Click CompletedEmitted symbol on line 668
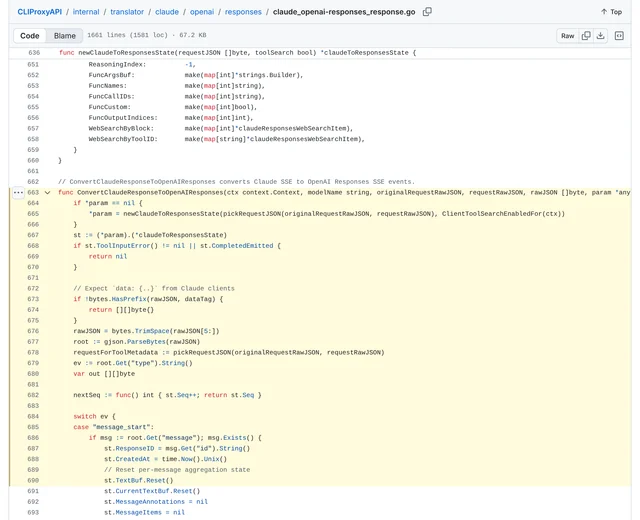Screen dimensions: 640x520 242,246
